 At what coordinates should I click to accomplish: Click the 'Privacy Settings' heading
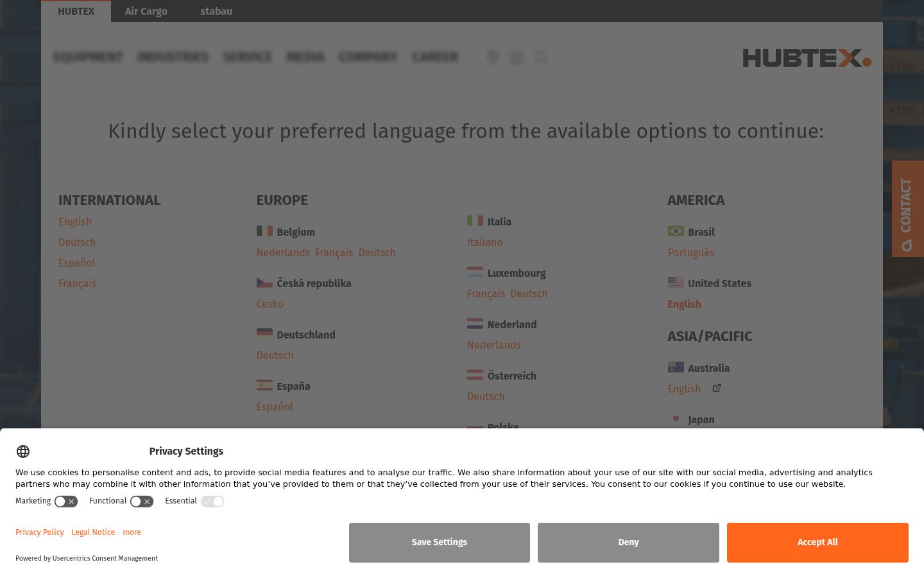(186, 451)
